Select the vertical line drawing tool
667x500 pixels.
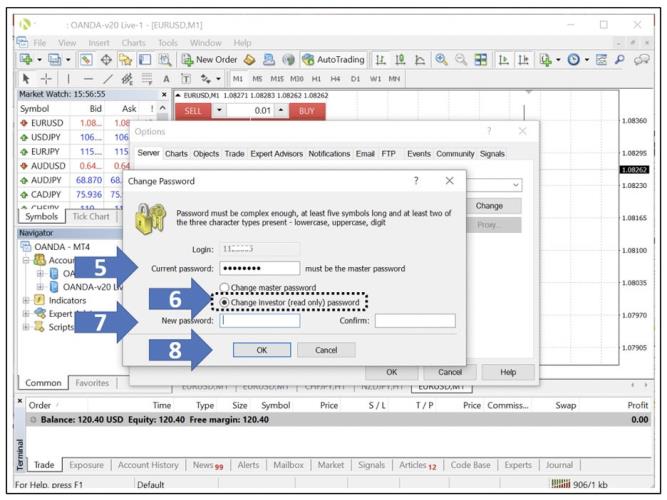68,79
